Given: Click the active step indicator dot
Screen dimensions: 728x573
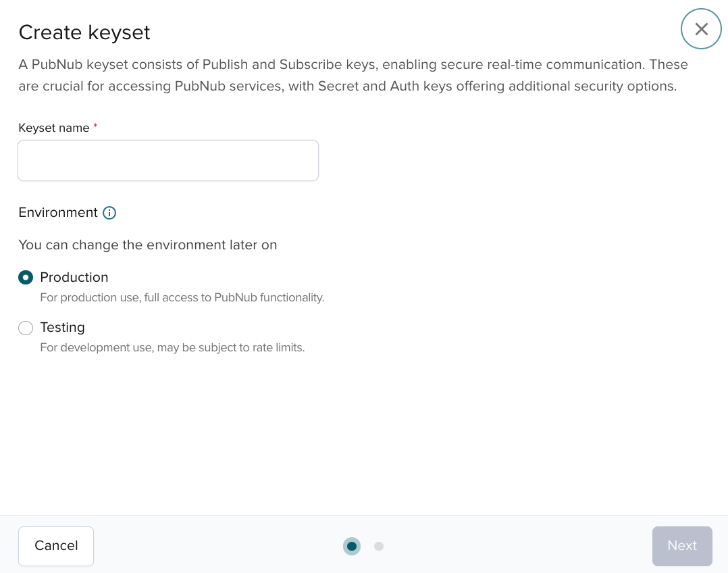Looking at the screenshot, I should [352, 546].
